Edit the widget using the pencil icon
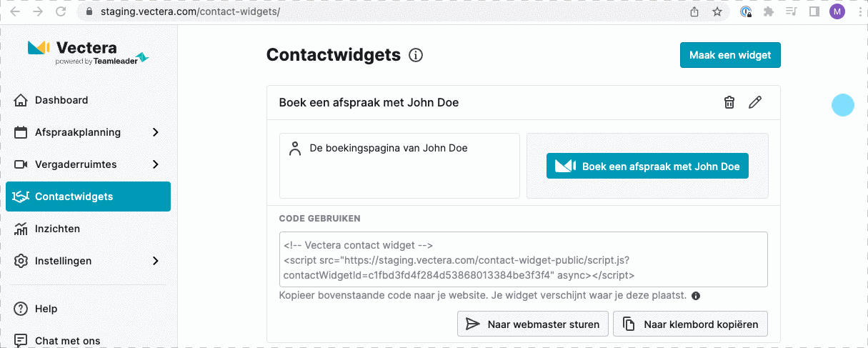This screenshot has width=868, height=348. [755, 102]
